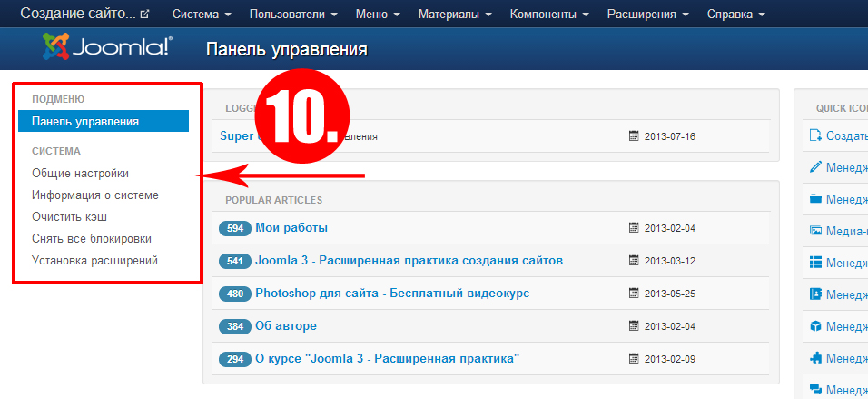Open the Справка menu
The height and width of the screenshot is (399, 868).
click(x=735, y=15)
